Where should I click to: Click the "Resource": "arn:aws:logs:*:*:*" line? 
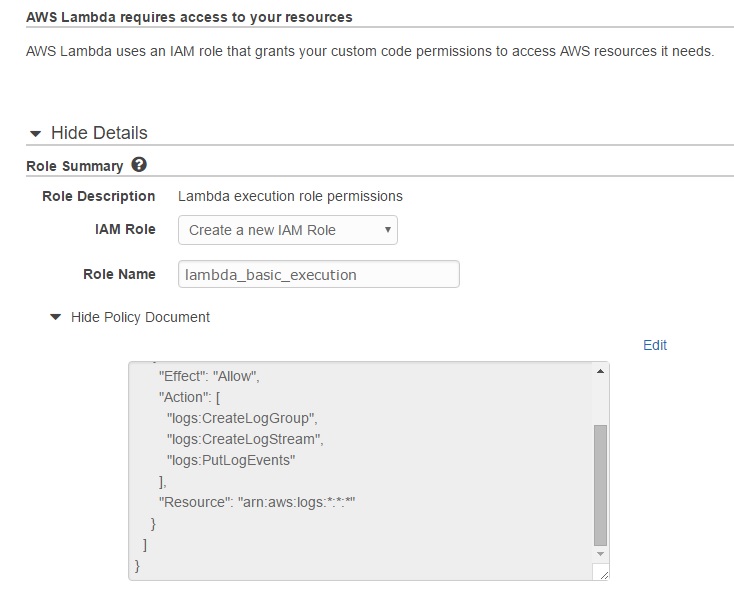(257, 502)
